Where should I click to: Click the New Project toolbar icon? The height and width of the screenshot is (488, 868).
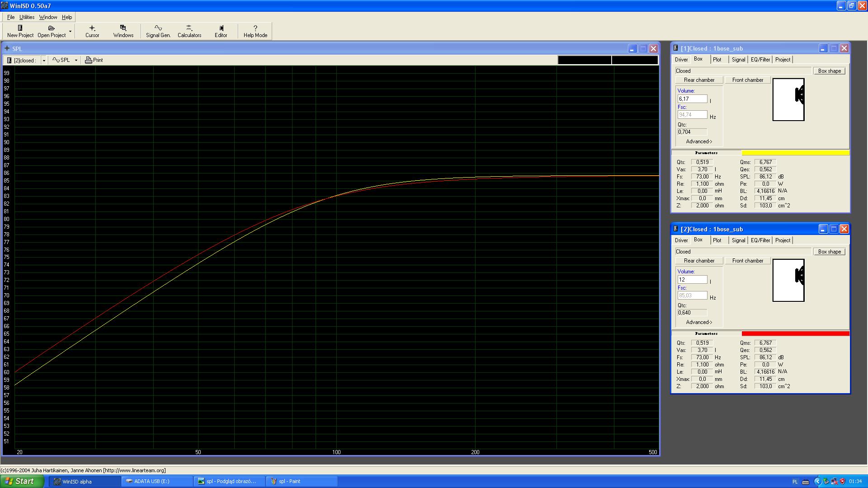point(20,28)
